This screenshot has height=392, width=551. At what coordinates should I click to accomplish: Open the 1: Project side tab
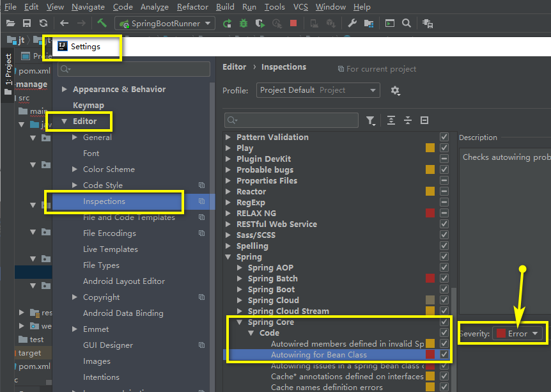click(x=8, y=74)
